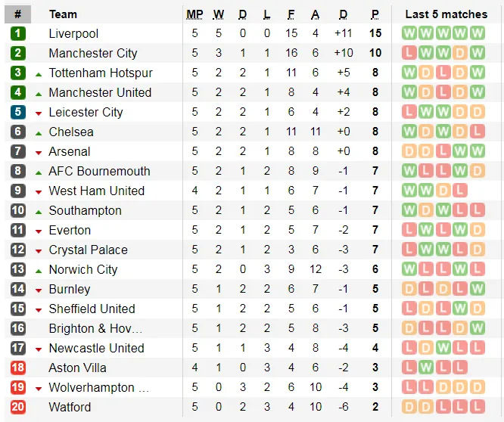The height and width of the screenshot is (422, 504).
Task: Open the Liverpool team link
Action: click(73, 33)
